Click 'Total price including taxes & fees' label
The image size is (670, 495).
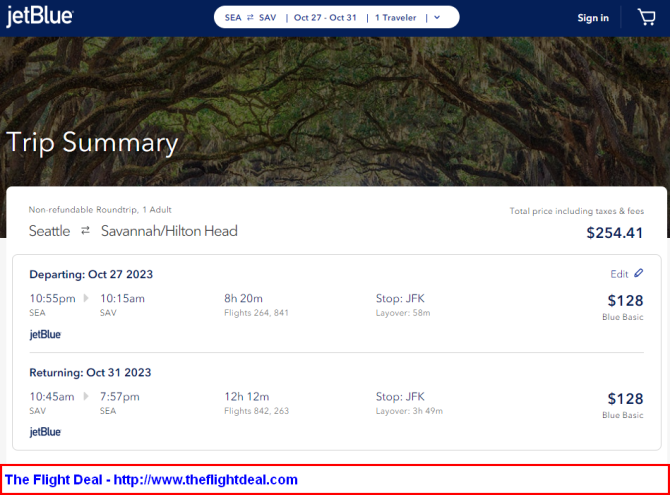577,211
